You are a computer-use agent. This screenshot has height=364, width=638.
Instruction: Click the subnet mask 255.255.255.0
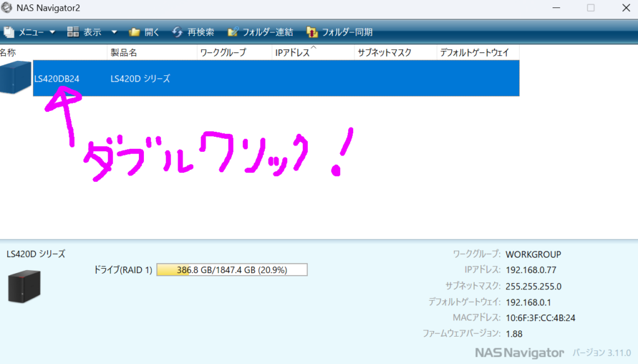click(533, 286)
